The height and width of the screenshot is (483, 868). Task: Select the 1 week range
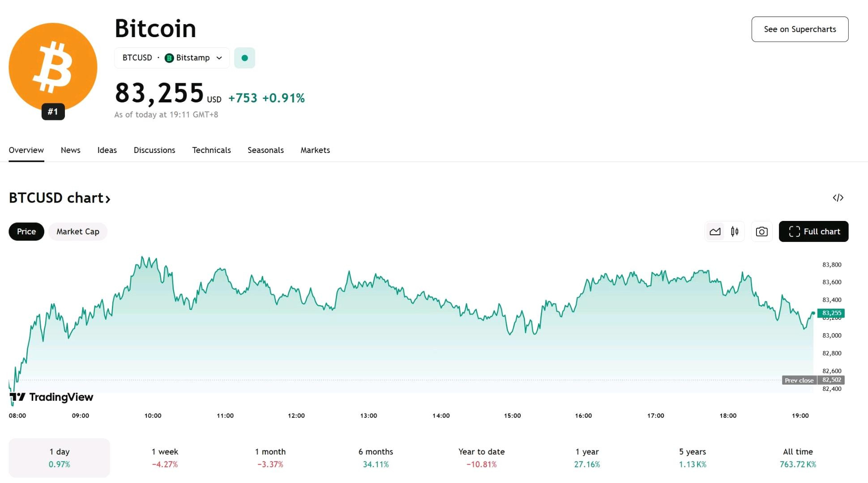point(165,458)
